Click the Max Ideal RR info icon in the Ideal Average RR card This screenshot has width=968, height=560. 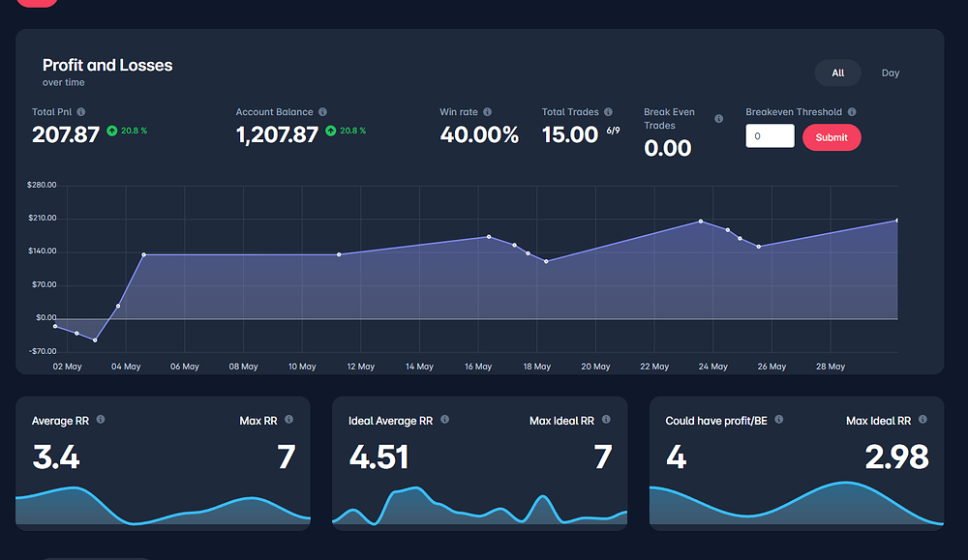coord(606,420)
